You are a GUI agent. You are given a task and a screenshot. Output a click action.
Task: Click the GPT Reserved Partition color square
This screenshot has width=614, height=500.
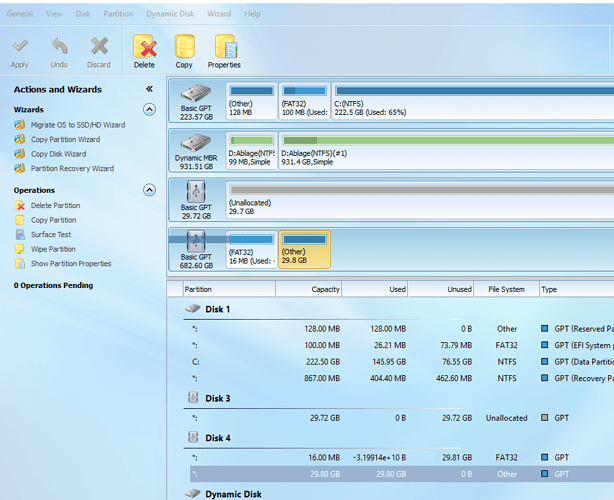(x=544, y=328)
